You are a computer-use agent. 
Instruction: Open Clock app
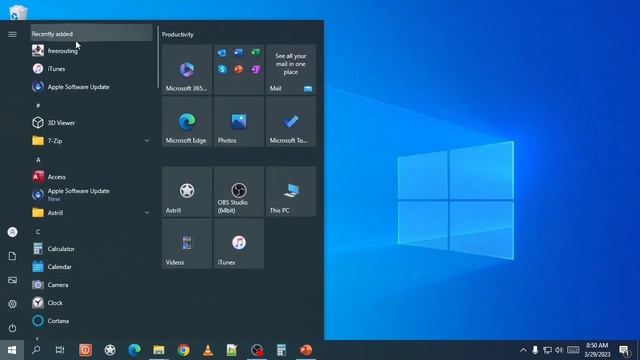[92, 302]
